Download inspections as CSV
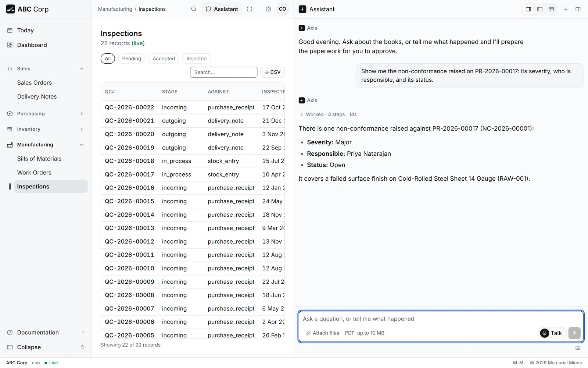This screenshot has height=368, width=588. point(273,72)
